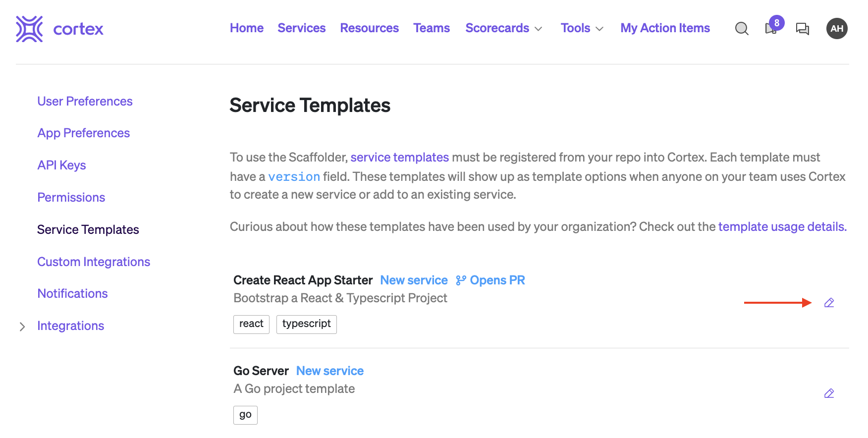Select Permissions in sidebar
Image resolution: width=868 pixels, height=438 pixels.
(x=71, y=197)
